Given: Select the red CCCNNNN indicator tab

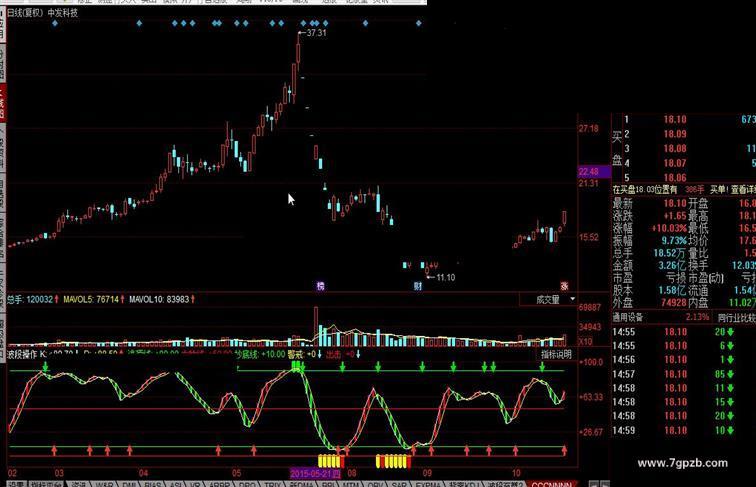Looking at the screenshot, I should pyautogui.click(x=552, y=484).
